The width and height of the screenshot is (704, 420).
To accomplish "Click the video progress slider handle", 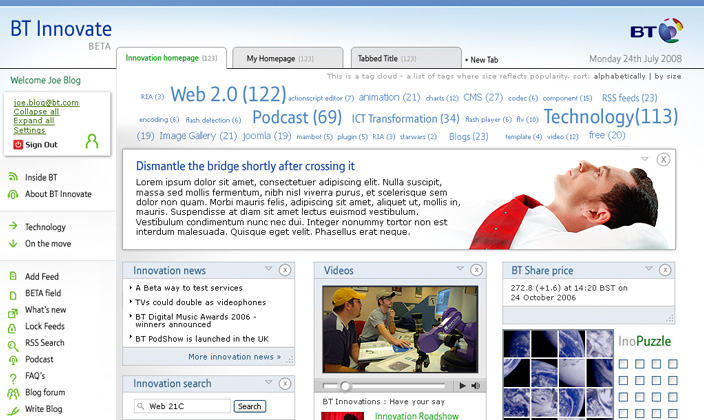I will click(345, 386).
